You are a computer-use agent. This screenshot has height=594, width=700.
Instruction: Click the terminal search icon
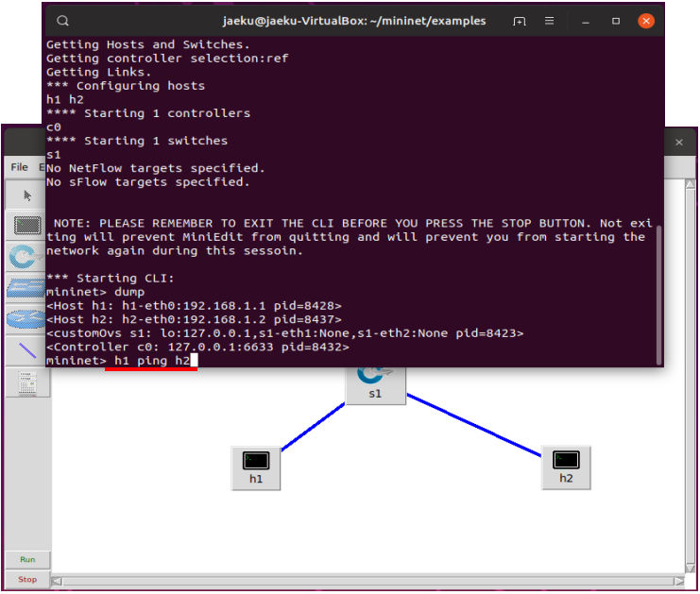pos(63,21)
